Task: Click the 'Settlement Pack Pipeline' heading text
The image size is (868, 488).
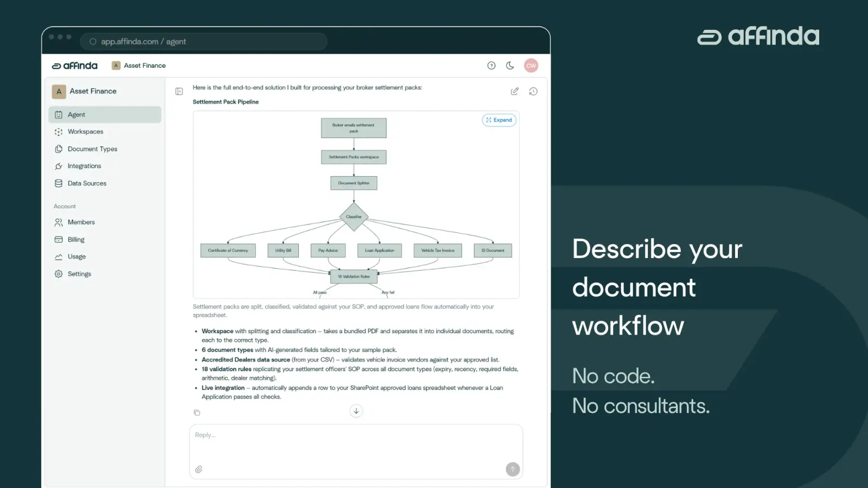Action: [226, 102]
